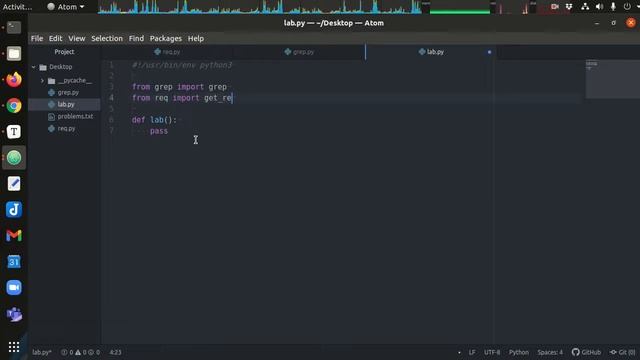
Task: Click the shebang comment on line 1
Action: (x=182, y=65)
